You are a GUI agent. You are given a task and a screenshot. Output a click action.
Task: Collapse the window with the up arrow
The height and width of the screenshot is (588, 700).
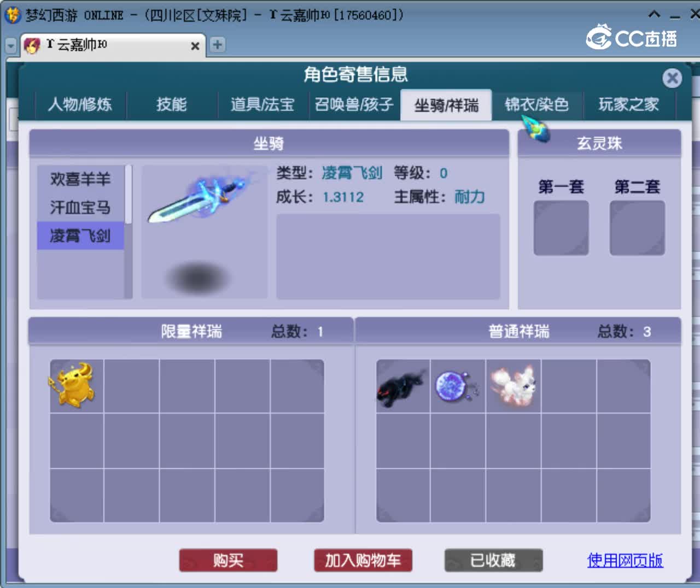tap(654, 15)
